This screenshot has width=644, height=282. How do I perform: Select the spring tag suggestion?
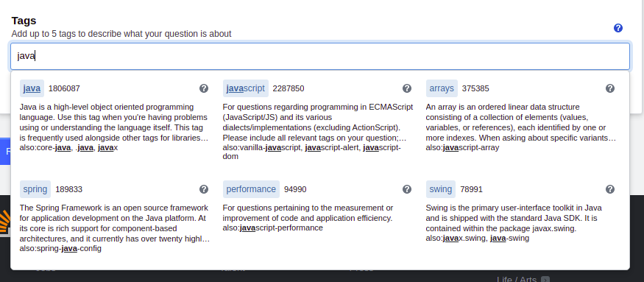[x=35, y=189]
